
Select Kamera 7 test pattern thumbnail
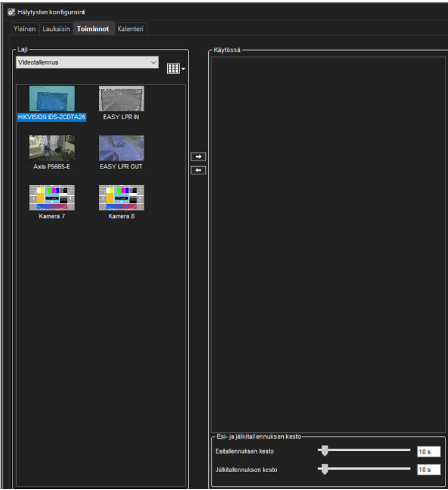pos(52,198)
